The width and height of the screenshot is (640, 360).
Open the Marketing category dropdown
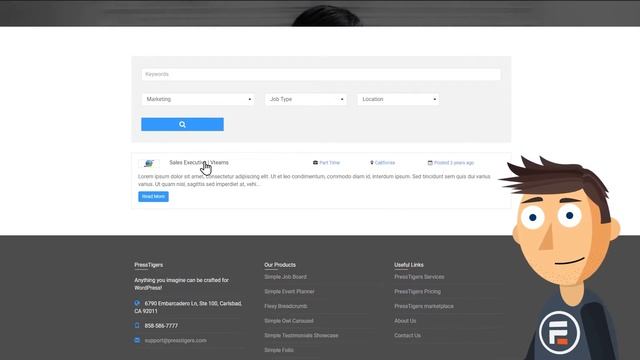point(198,99)
